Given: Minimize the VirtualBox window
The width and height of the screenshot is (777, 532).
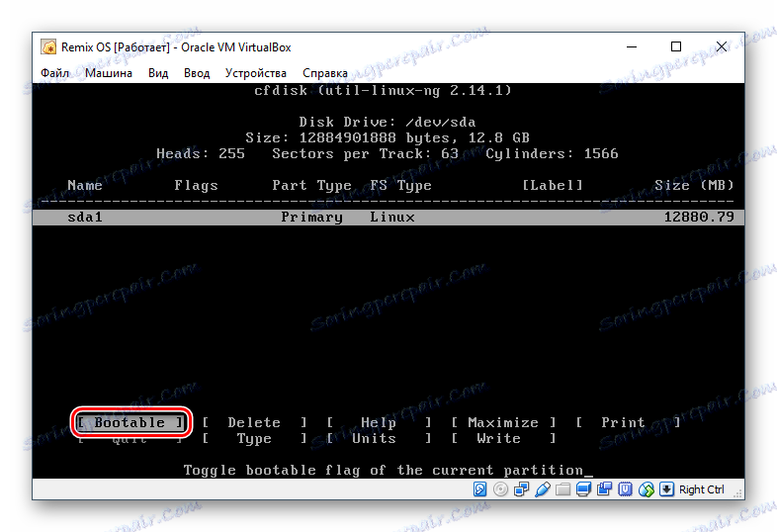Looking at the screenshot, I should click(632, 47).
